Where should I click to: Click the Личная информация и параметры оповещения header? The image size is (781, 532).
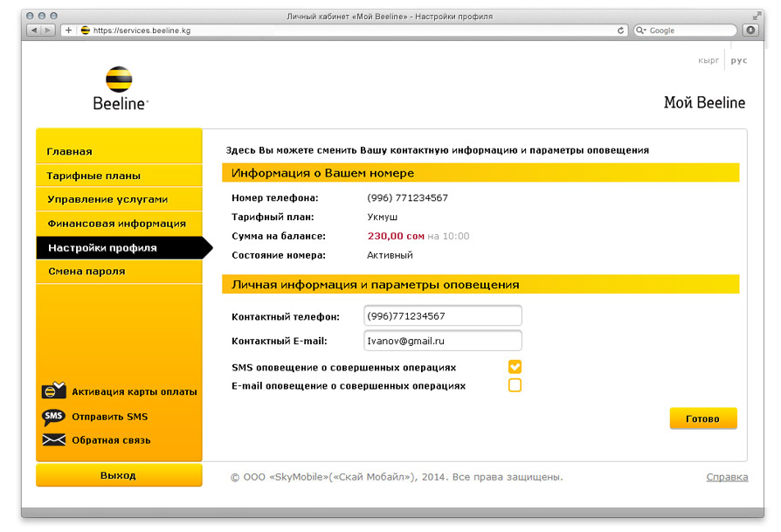pyautogui.click(x=480, y=285)
